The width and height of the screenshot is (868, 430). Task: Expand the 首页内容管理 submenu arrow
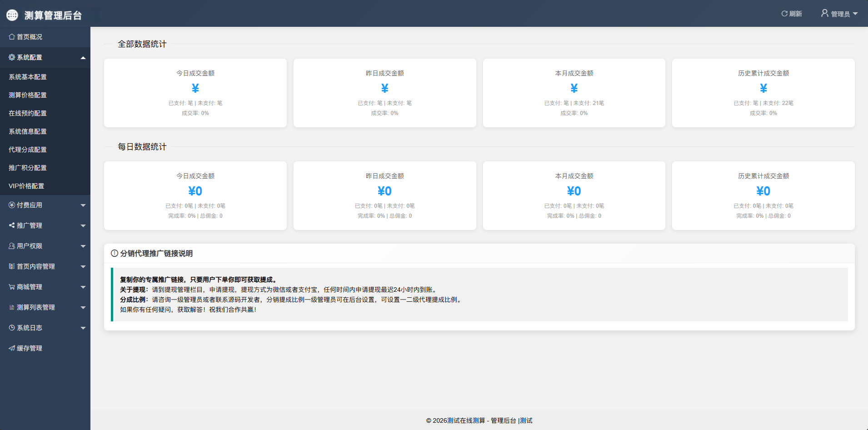pyautogui.click(x=83, y=267)
